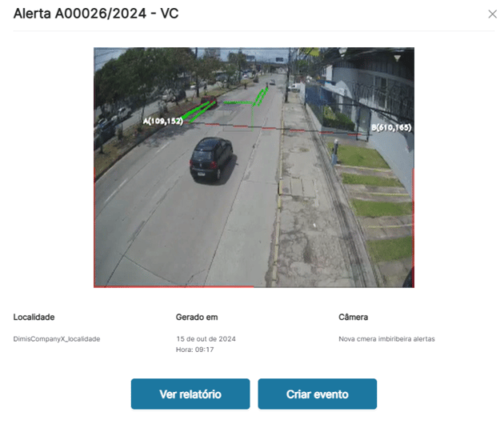This screenshot has width=504, height=424.
Task: Click the Ver relatório button
Action: coord(190,394)
